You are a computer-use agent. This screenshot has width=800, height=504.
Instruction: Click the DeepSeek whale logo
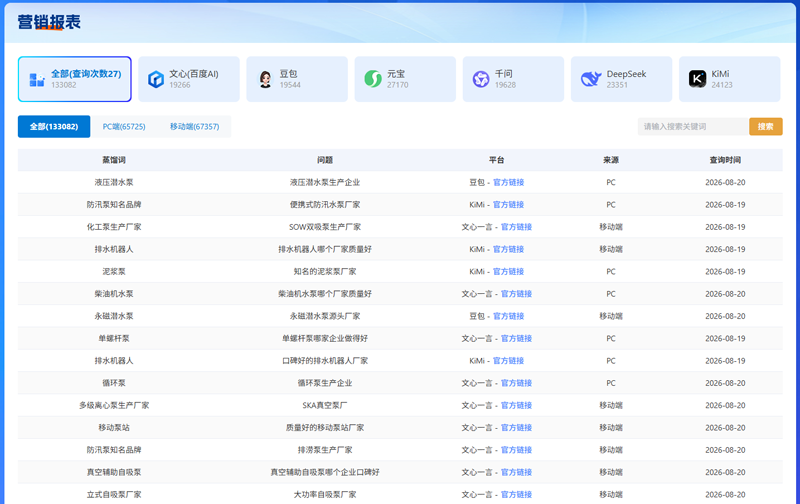591,79
